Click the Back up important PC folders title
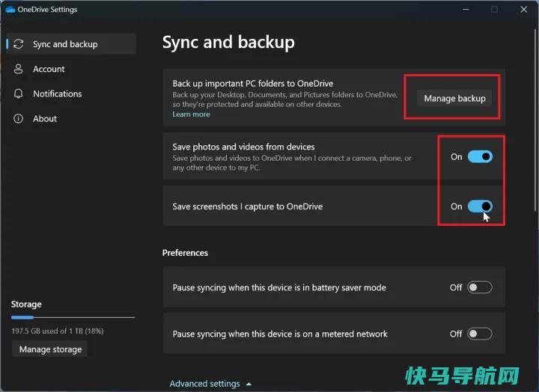Image resolution: width=539 pixels, height=392 pixels. pos(253,84)
